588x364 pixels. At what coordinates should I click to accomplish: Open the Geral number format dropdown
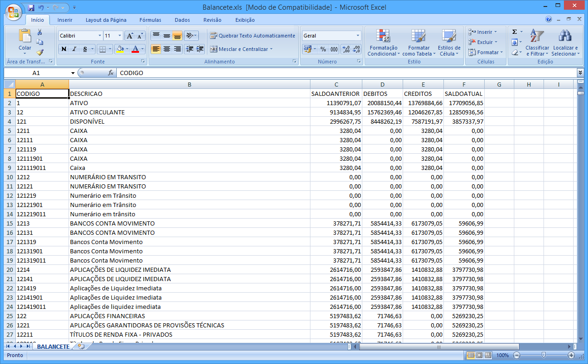tap(358, 36)
